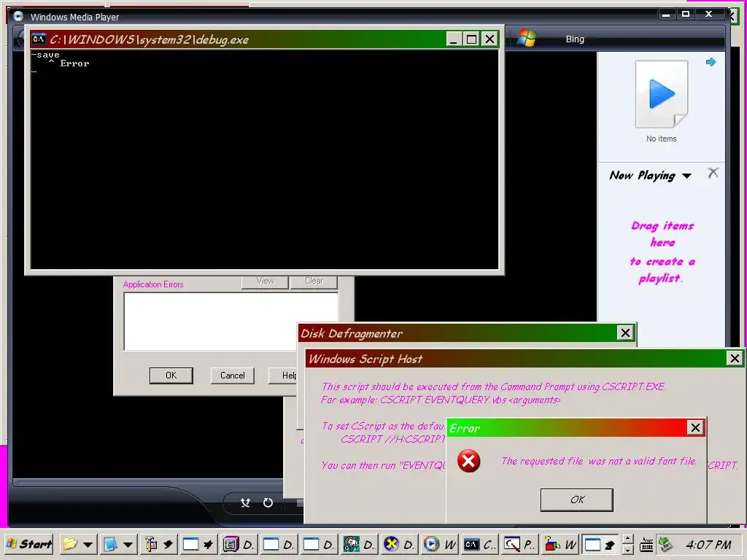This screenshot has height=560, width=747.
Task: Click 'Drag items here' playlist text
Action: 662,234
